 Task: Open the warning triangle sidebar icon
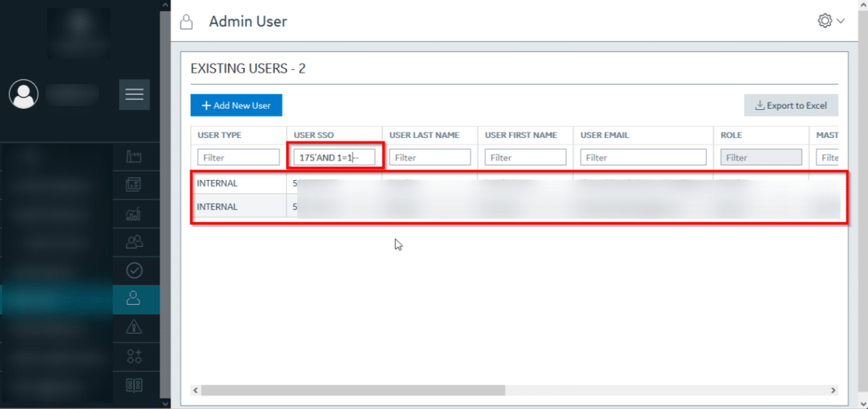pos(134,327)
